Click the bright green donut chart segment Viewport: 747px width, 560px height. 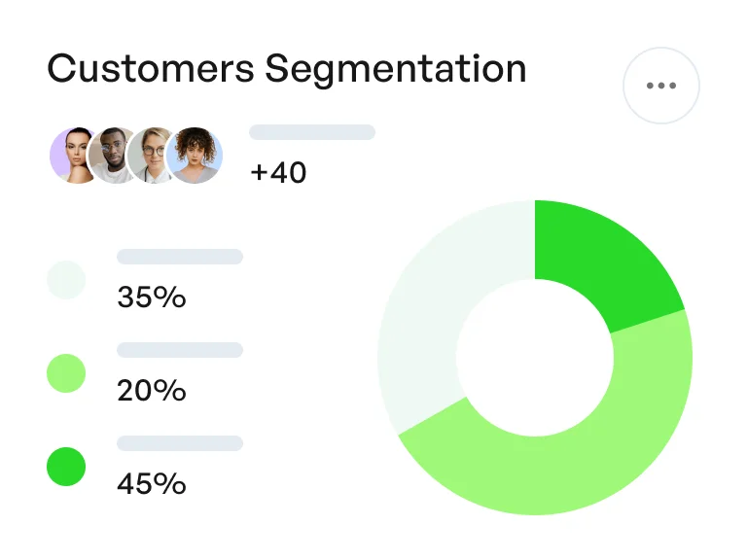[603, 262]
